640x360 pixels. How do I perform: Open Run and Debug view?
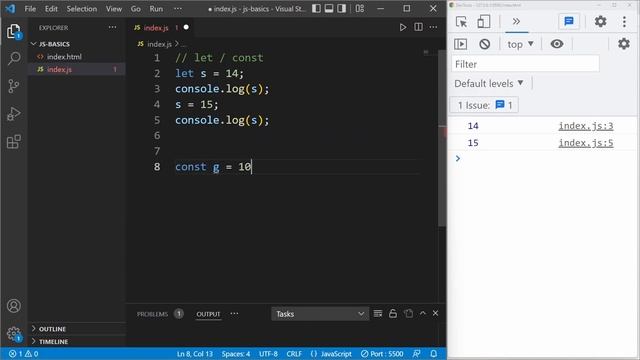13,114
